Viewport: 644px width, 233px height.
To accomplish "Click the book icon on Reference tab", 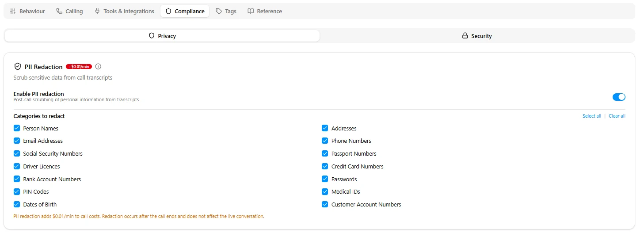I will 251,11.
